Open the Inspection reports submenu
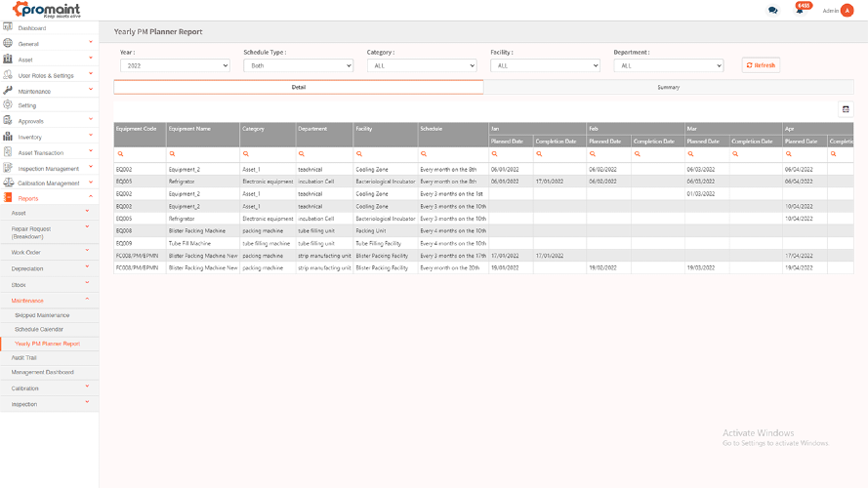 [24, 404]
